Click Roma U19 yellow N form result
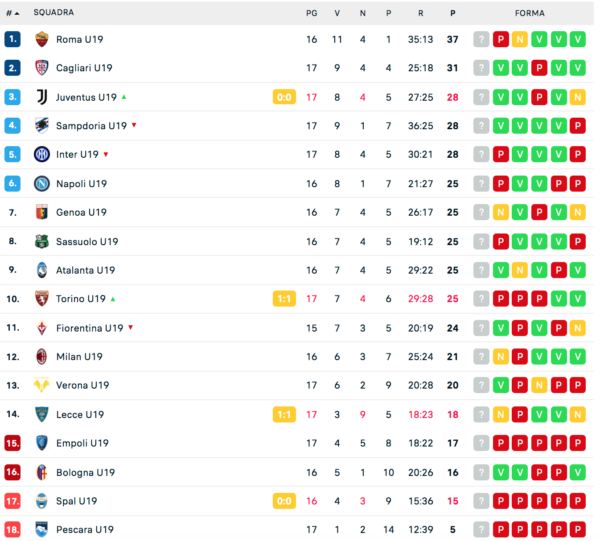Screen dimensions: 600x541 (520, 39)
